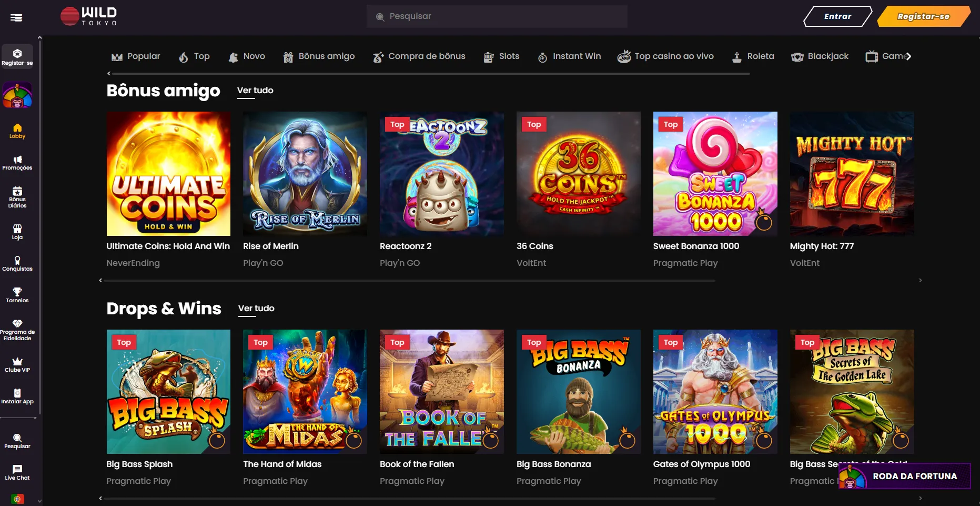Click the Portugal flag language icon
Screen dimensions: 980x506
tap(17, 499)
